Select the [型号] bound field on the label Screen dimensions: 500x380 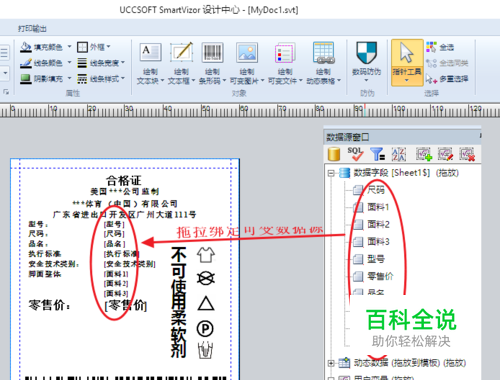tap(114, 224)
